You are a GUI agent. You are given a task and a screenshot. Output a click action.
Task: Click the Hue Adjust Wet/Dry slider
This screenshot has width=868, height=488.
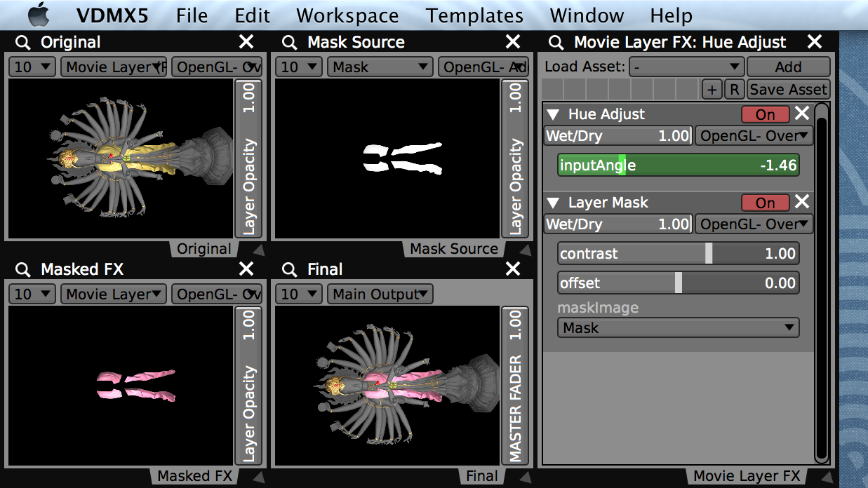[x=618, y=136]
